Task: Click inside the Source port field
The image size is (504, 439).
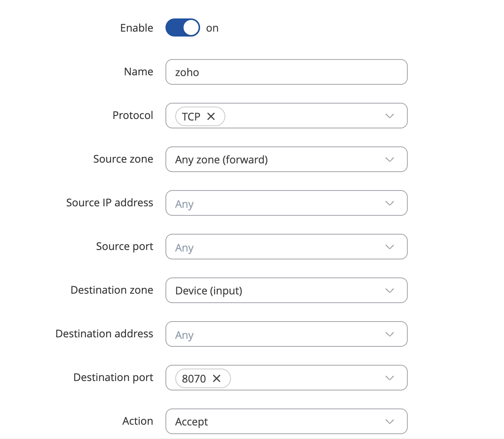Action: [x=278, y=247]
